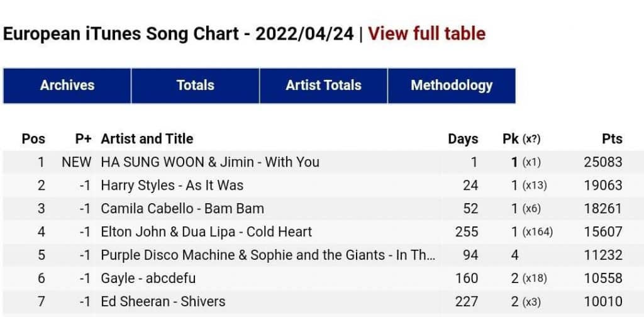This screenshot has height=317, width=644.
Task: Go to the Artist Totals tab
Action: tap(323, 86)
